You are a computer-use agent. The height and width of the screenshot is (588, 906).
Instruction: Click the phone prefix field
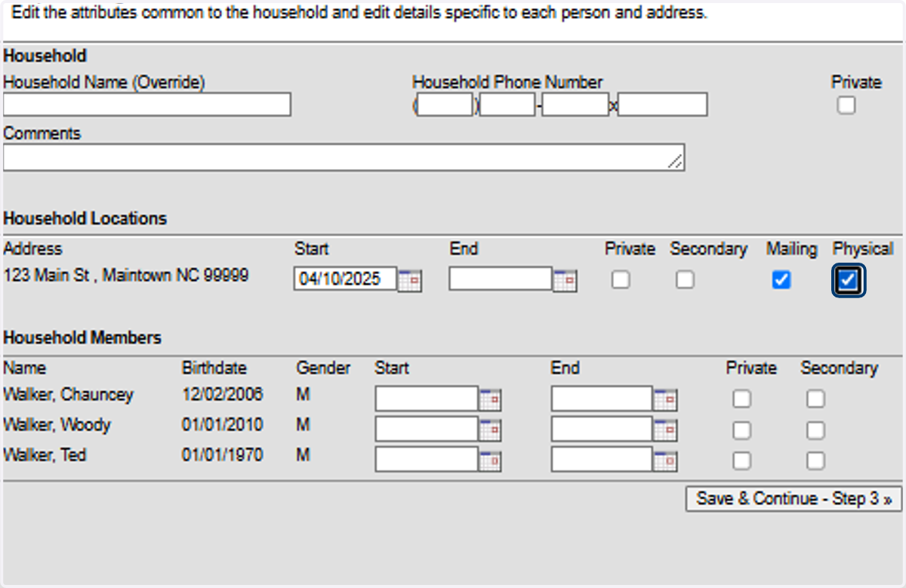click(507, 105)
